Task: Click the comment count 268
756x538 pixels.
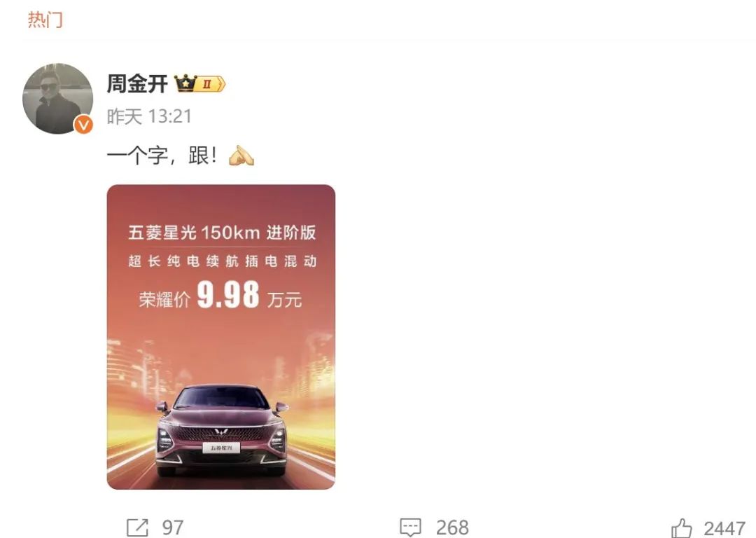Action: pyautogui.click(x=452, y=528)
